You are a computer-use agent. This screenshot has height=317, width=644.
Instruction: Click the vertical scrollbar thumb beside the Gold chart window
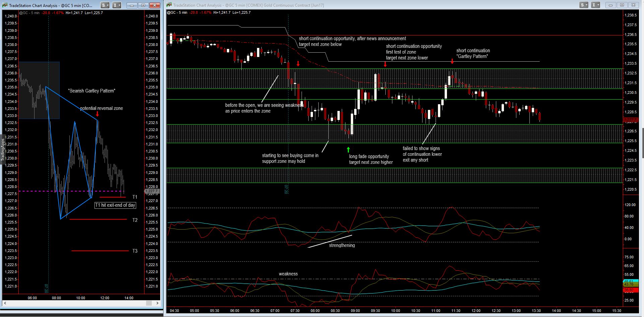pyautogui.click(x=643, y=143)
